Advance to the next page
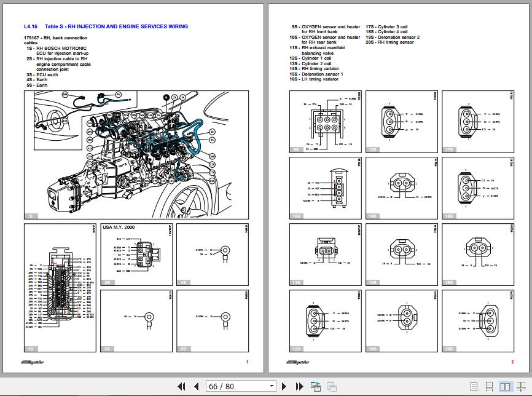This screenshot has width=532, height=396. [x=283, y=386]
